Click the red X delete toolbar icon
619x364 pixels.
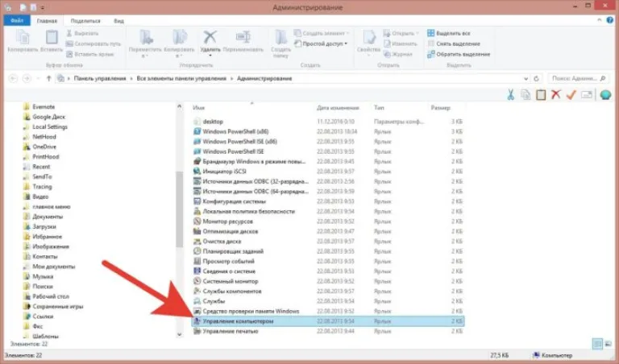(556, 95)
